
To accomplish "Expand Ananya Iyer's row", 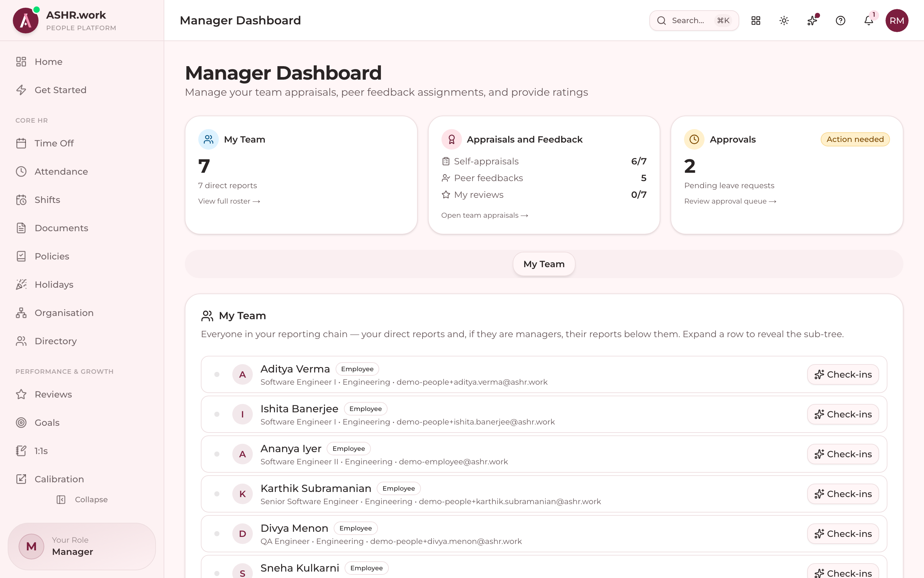I will click(x=217, y=454).
